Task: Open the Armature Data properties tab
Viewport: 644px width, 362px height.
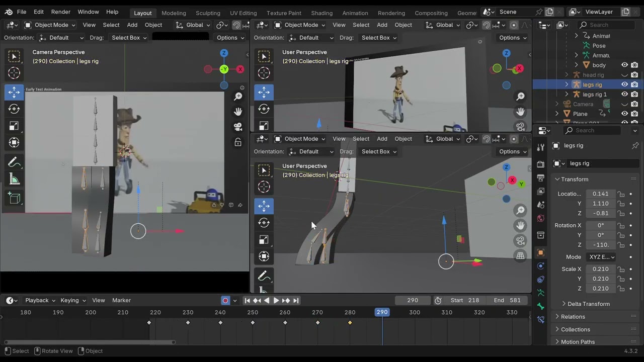Action: tap(541, 293)
